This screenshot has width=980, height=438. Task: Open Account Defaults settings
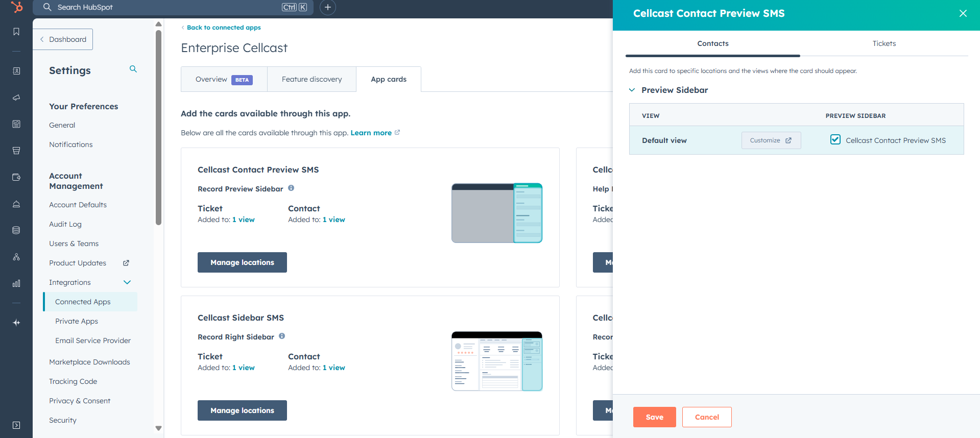tap(78, 205)
